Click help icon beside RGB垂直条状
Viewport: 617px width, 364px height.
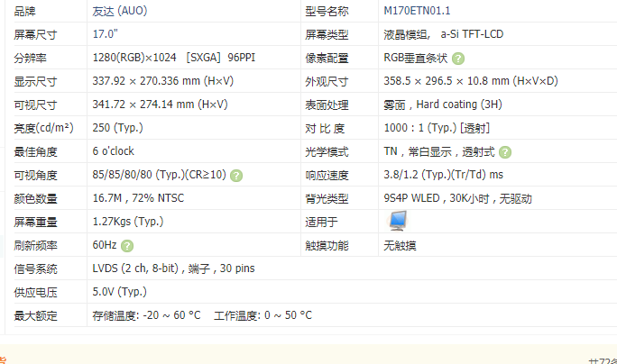[x=458, y=59]
